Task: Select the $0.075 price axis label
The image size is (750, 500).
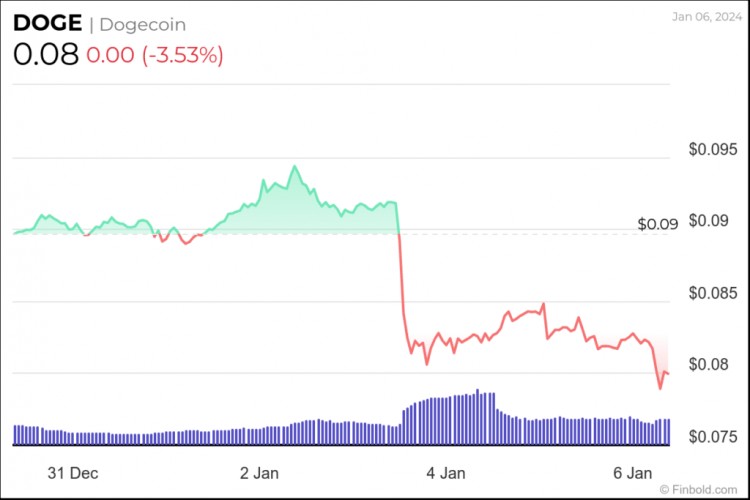Action: click(x=712, y=437)
